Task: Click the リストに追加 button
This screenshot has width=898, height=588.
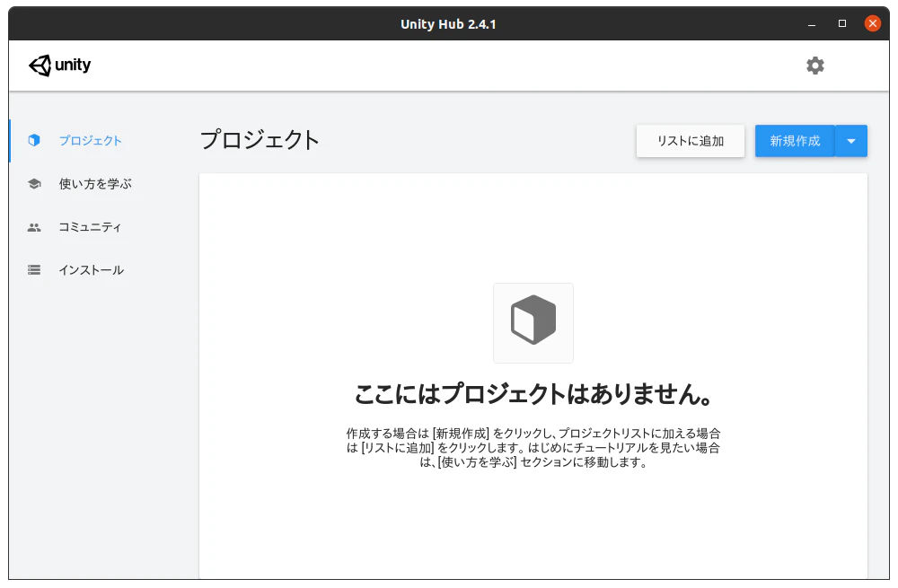Action: pyautogui.click(x=690, y=141)
